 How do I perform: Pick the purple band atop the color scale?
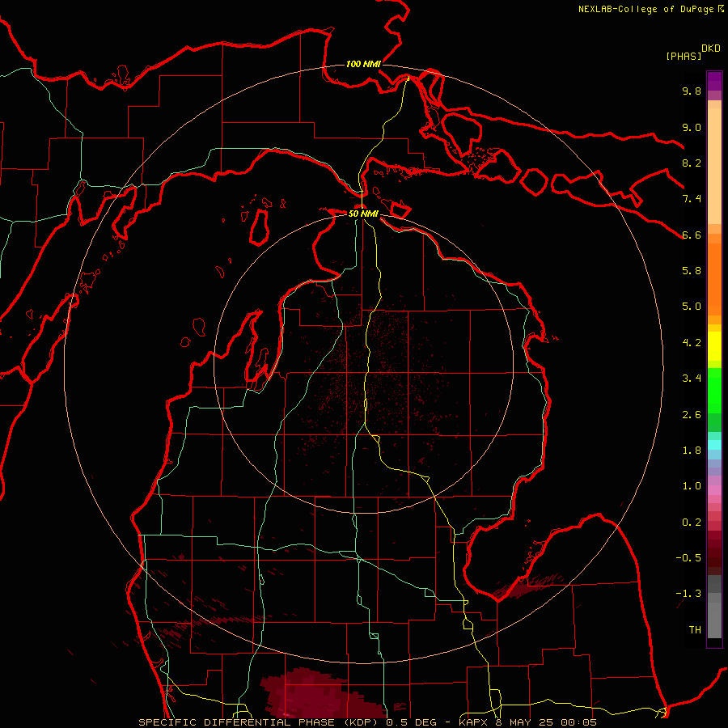pos(714,80)
